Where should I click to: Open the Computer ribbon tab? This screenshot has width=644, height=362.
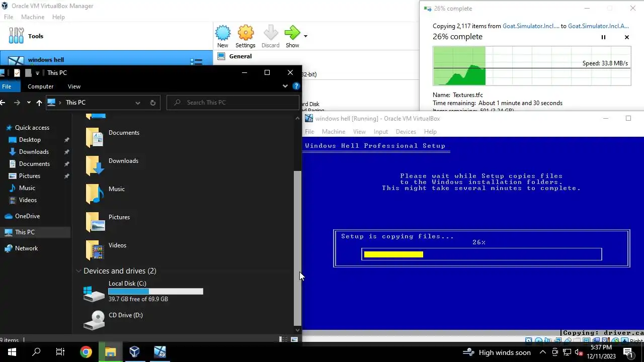(41, 86)
